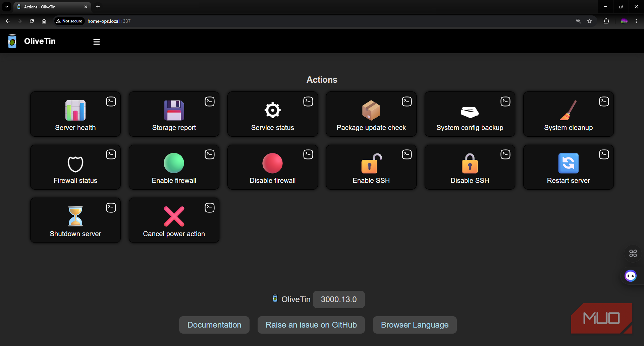Select the Actions - OliveTin browser tab

pos(52,7)
